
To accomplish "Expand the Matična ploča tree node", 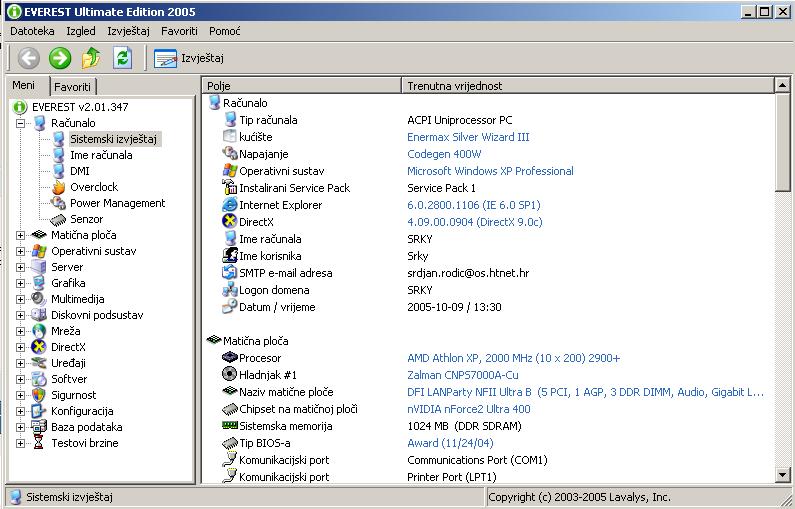I will tap(21, 235).
